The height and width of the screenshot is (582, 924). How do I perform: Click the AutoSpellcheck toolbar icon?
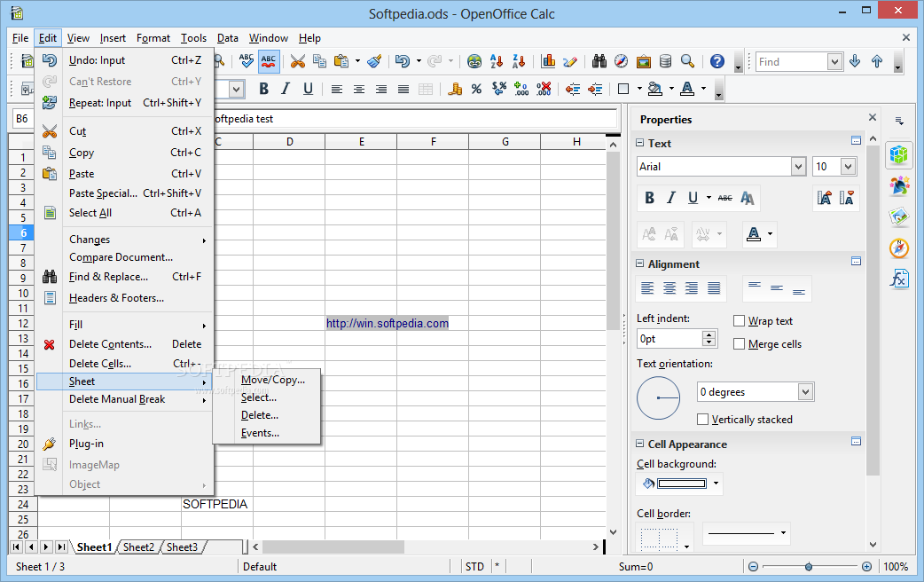pos(268,60)
